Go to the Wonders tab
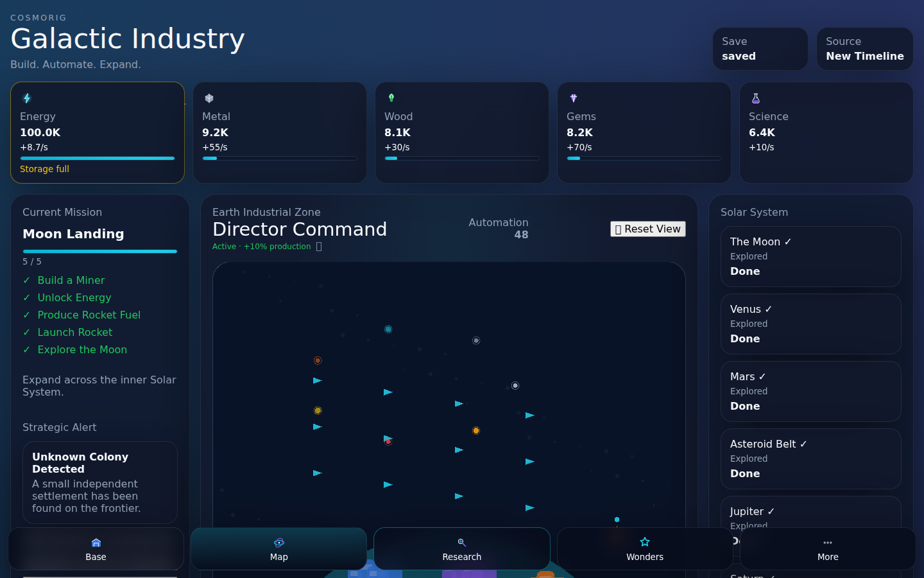924x578 pixels. click(645, 549)
